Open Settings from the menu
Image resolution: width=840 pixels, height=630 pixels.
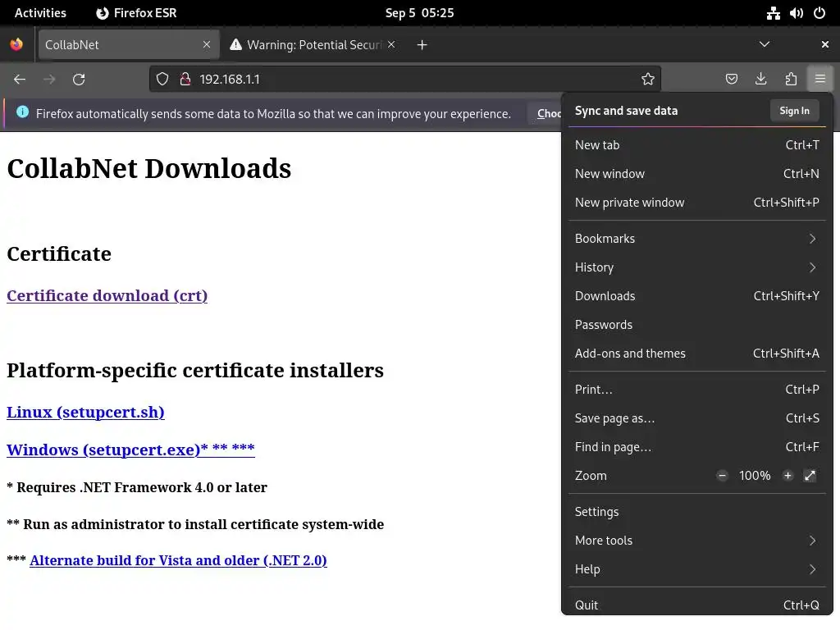pyautogui.click(x=697, y=512)
